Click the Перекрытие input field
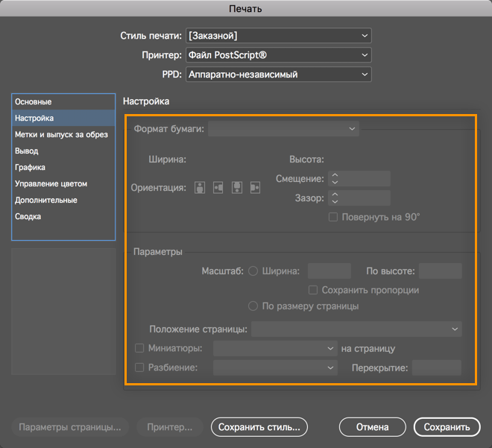The width and height of the screenshot is (492, 448). [x=437, y=367]
